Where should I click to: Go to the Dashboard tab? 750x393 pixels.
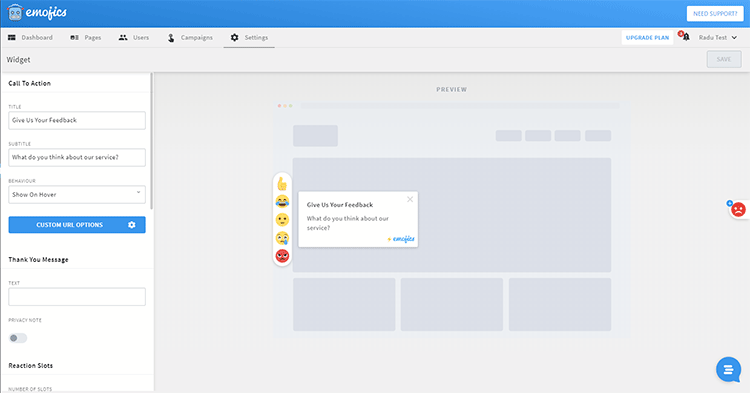(30, 37)
